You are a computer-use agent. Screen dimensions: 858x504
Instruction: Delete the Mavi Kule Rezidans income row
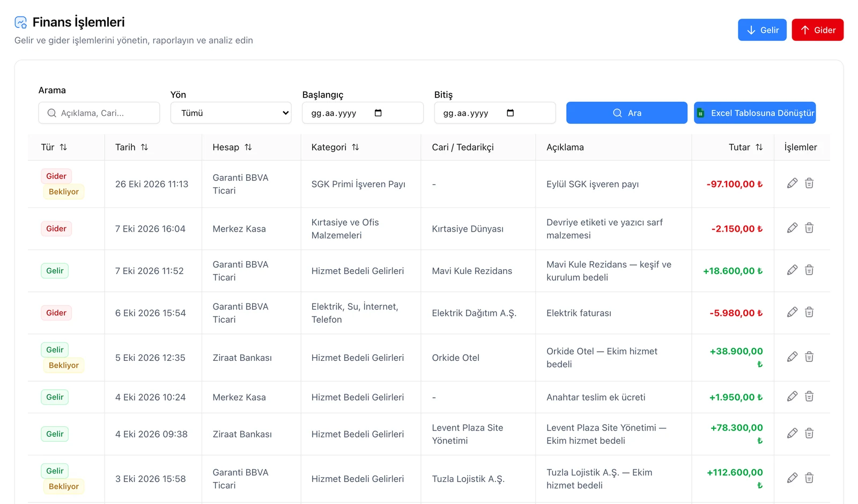tap(809, 270)
